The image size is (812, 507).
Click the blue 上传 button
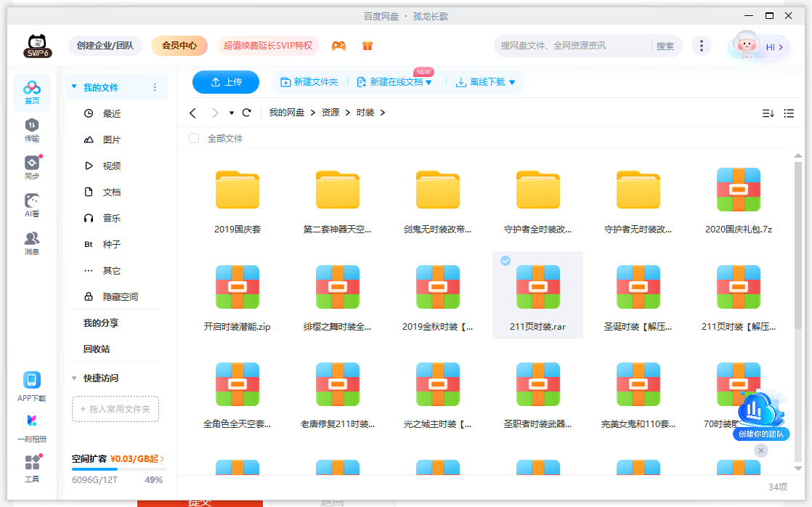(x=226, y=82)
